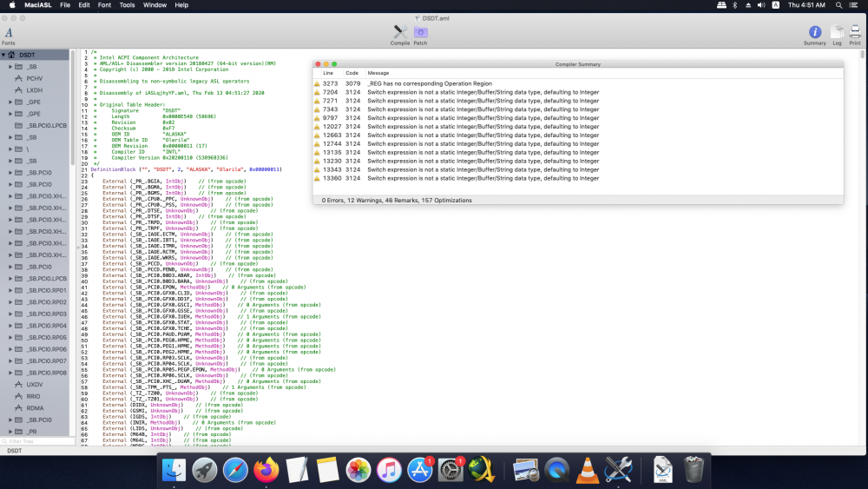Expand the _SB.PCI0.RP01 tree node

(10, 290)
